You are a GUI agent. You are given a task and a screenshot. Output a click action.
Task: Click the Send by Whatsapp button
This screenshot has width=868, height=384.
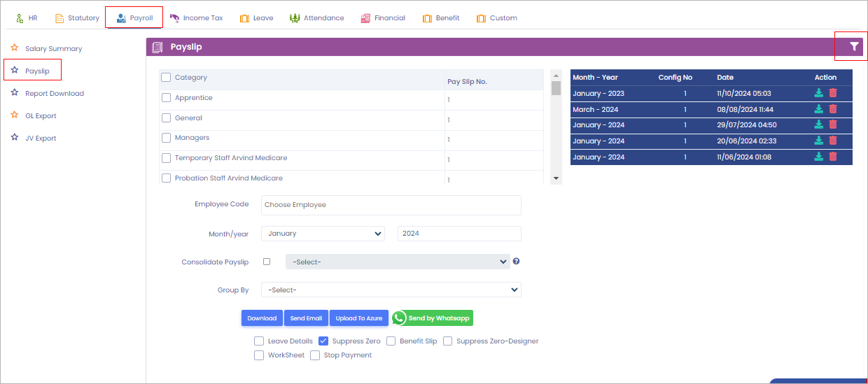pos(433,318)
